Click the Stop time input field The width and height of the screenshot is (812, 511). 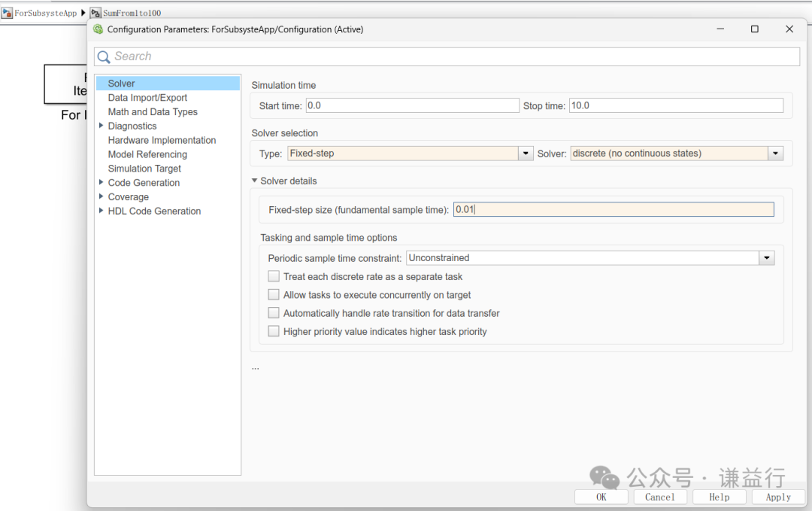pyautogui.click(x=675, y=105)
